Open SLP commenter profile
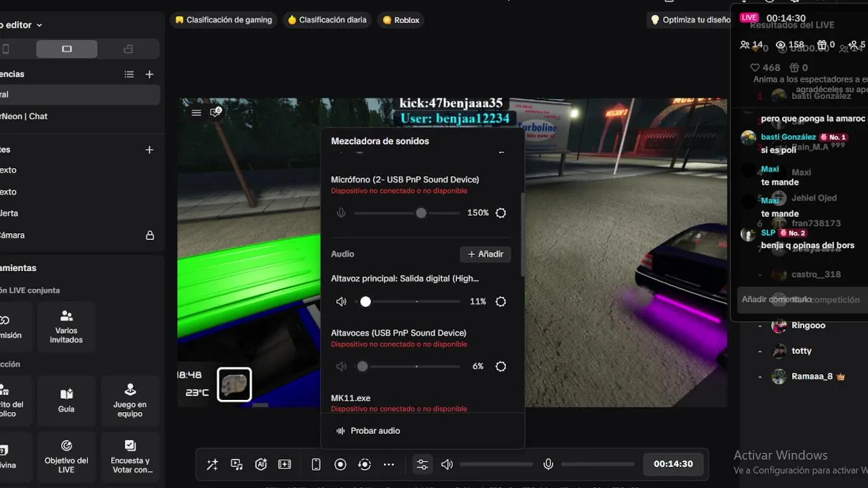Viewport: 868px width, 488px height. click(x=749, y=234)
